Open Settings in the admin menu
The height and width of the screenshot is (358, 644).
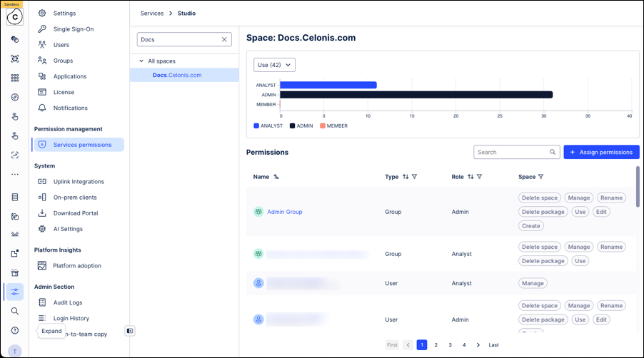(64, 13)
